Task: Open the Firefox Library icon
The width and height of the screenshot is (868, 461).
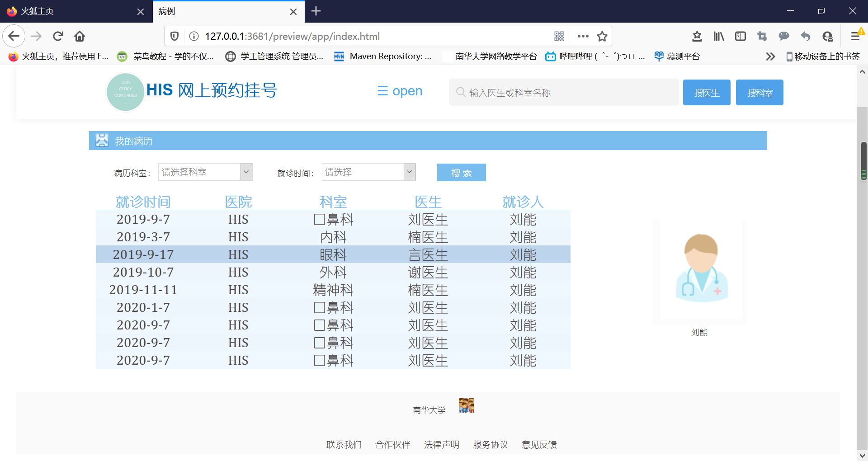Action: tap(718, 36)
